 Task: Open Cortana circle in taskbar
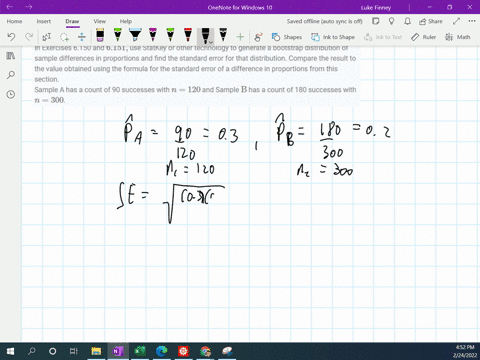pos(52,351)
